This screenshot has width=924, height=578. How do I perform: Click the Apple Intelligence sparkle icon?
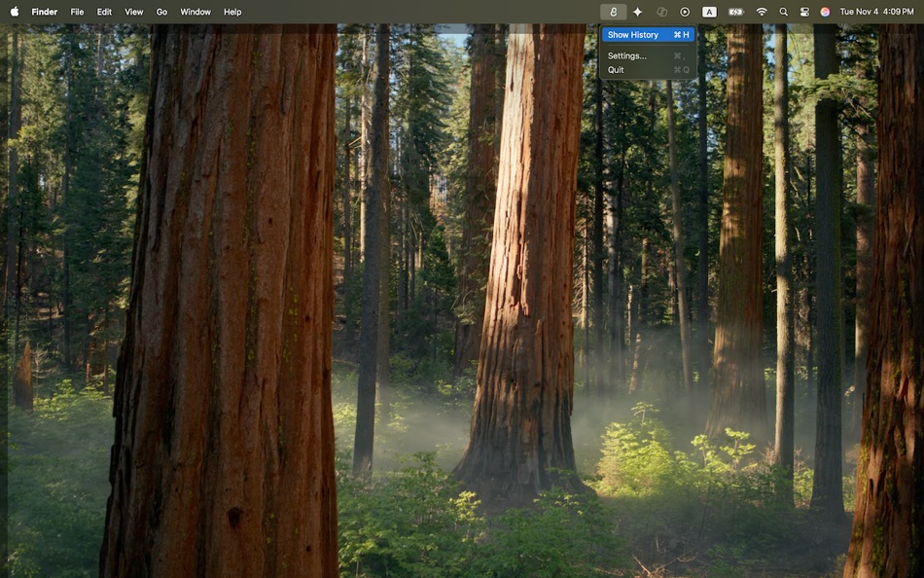point(637,11)
